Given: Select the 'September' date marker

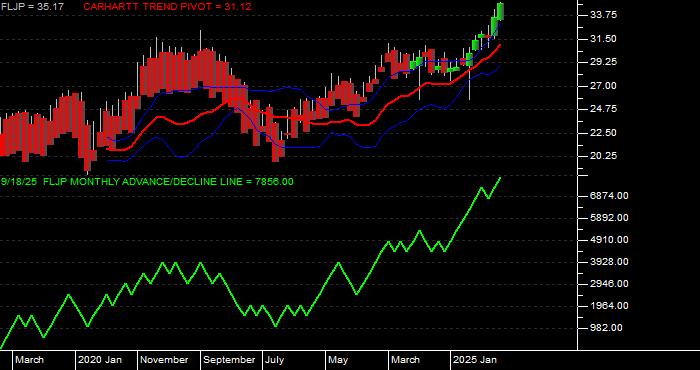Looking at the screenshot, I should [229, 360].
